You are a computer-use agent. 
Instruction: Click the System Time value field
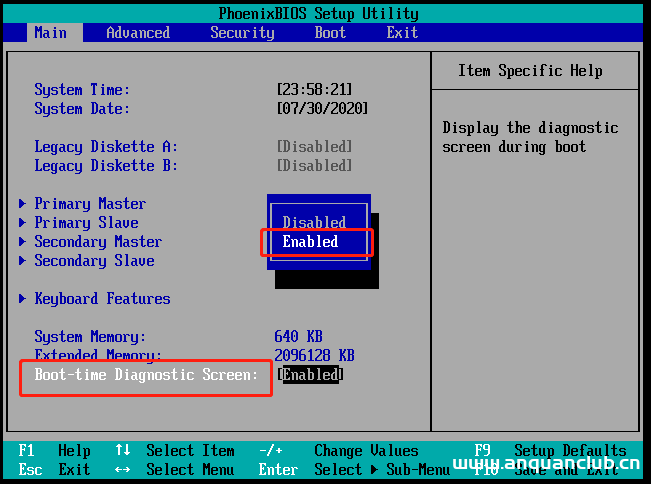(314, 90)
